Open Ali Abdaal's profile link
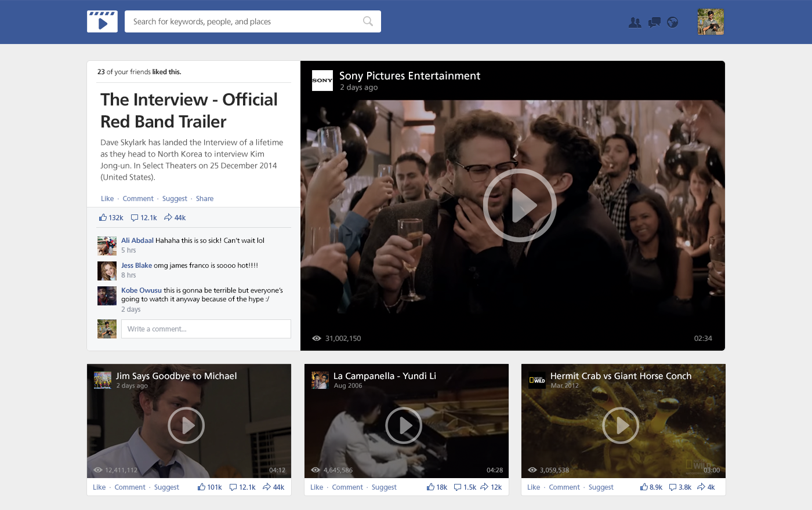 tap(137, 241)
